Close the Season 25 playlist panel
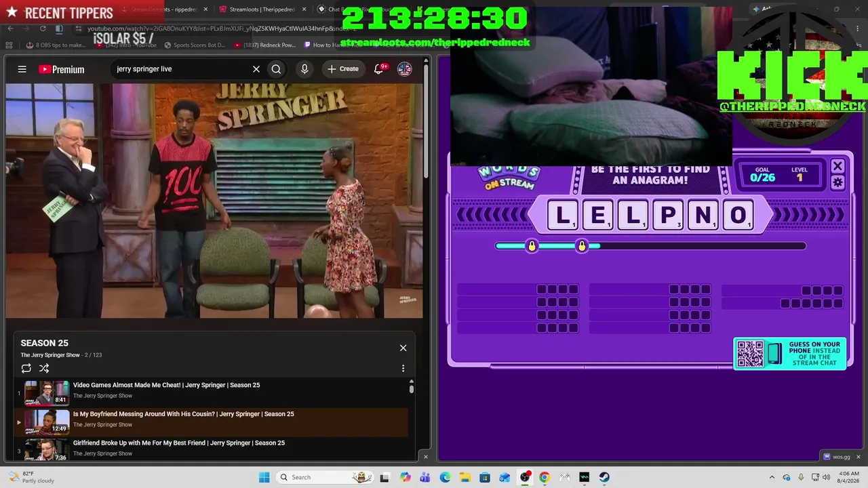Image resolution: width=868 pixels, height=488 pixels. point(403,348)
